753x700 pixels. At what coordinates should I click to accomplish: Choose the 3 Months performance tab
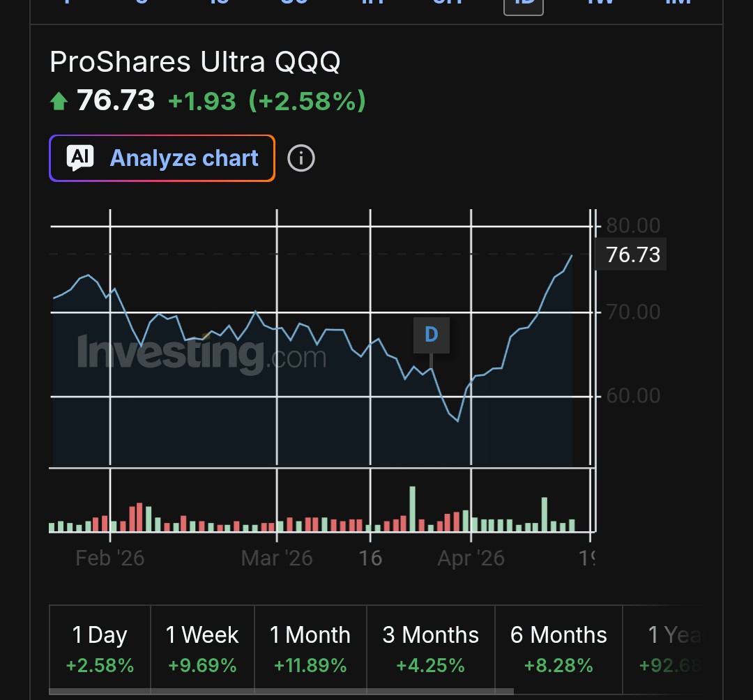[430, 648]
